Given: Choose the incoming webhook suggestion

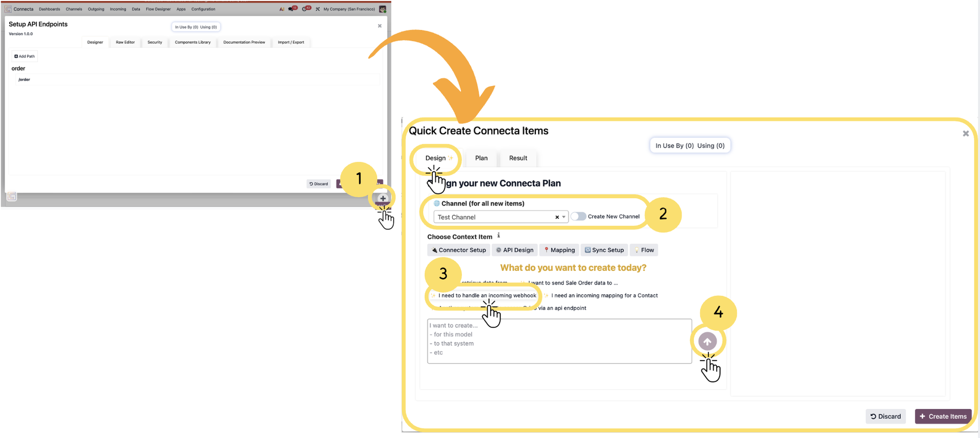Looking at the screenshot, I should tap(487, 295).
